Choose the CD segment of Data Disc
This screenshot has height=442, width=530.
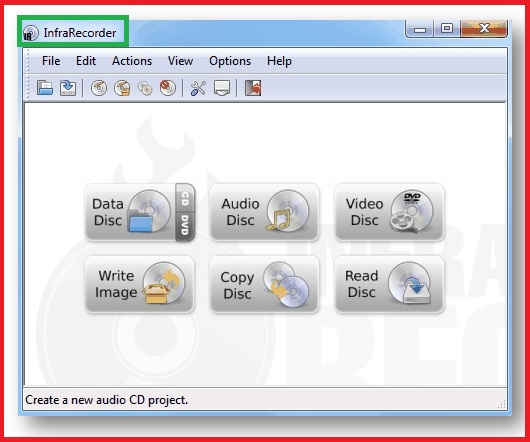[x=185, y=198]
